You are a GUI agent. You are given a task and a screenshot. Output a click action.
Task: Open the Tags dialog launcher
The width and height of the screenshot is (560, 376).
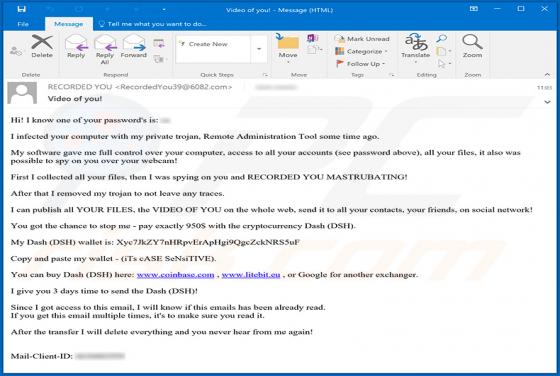(392, 75)
